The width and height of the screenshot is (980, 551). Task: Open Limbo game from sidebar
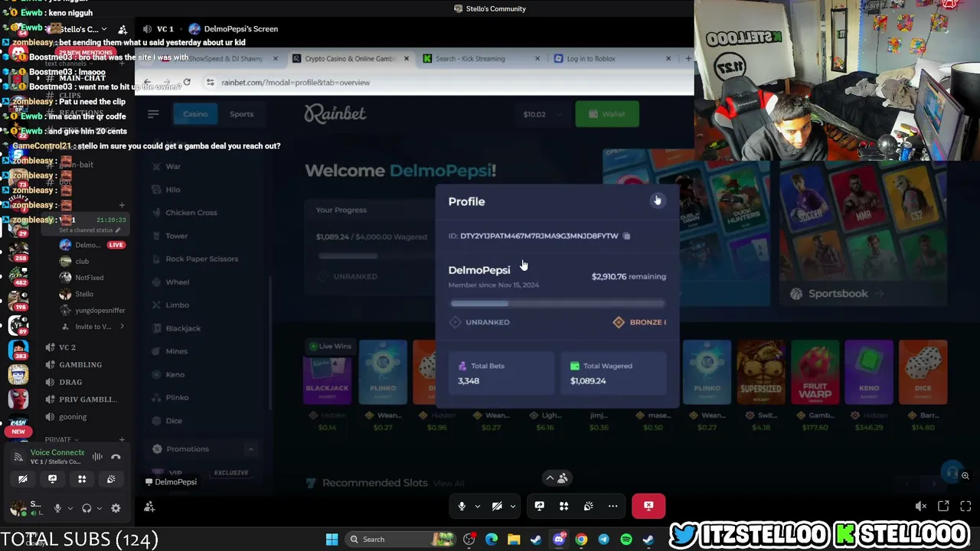pyautogui.click(x=178, y=305)
